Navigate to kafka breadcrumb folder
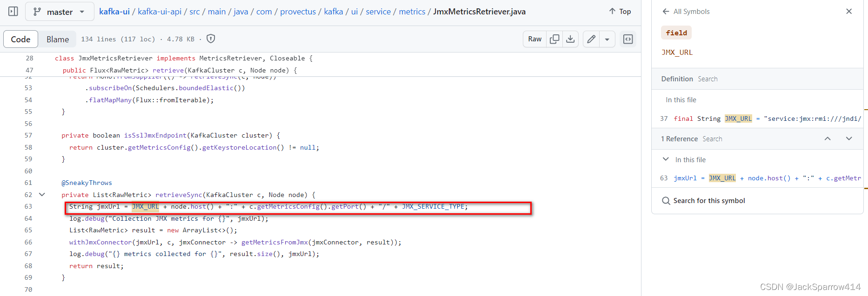The height and width of the screenshot is (296, 868). coord(334,12)
